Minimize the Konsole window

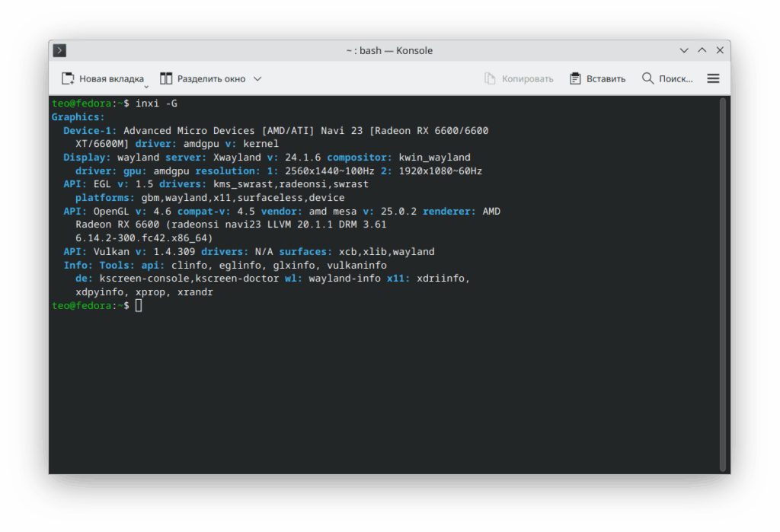pos(684,50)
